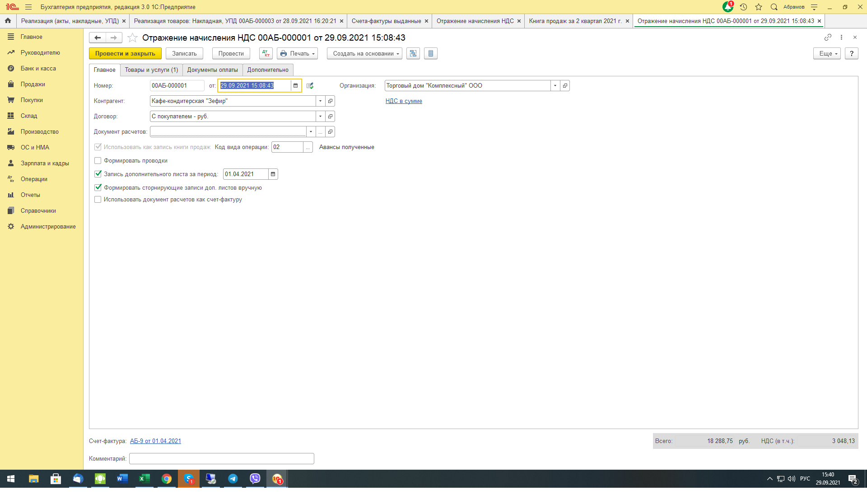
Task: Open the calendar picker for document date
Action: [296, 85]
